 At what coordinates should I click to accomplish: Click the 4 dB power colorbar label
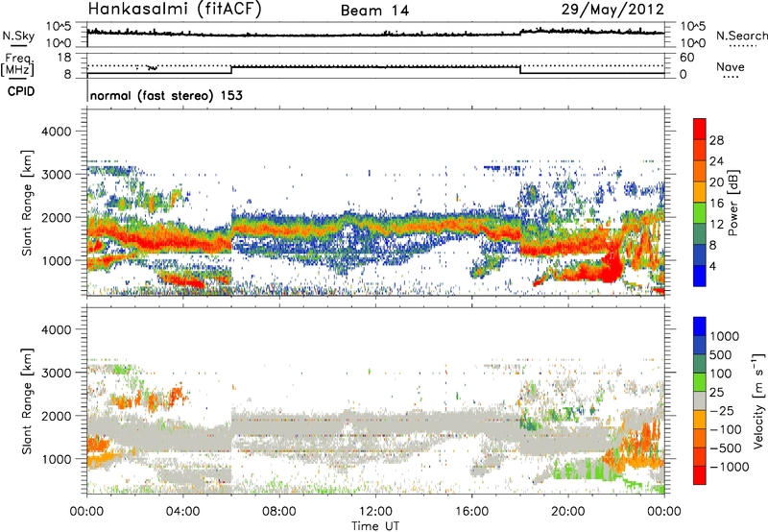[x=712, y=266]
